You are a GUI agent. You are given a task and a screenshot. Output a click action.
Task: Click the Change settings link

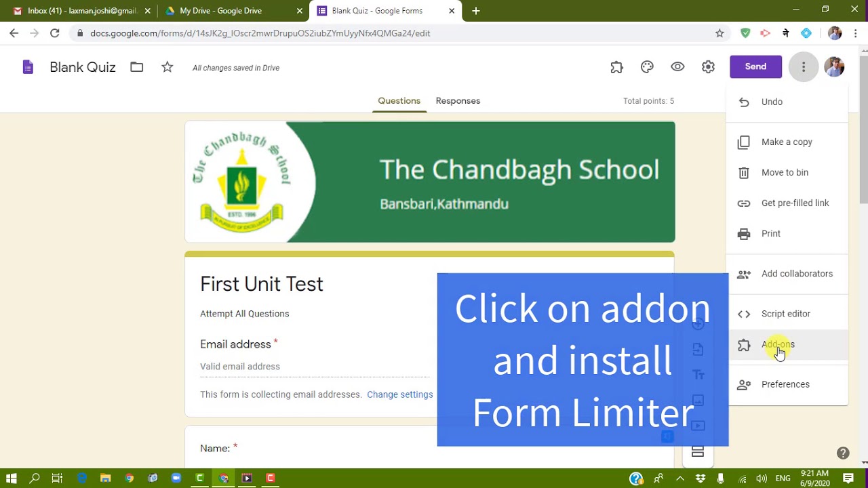click(x=399, y=394)
